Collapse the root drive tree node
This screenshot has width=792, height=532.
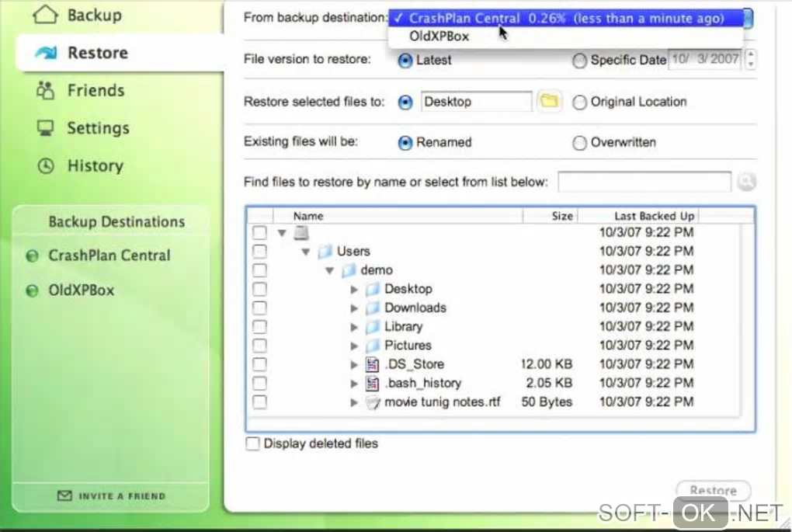(x=282, y=233)
